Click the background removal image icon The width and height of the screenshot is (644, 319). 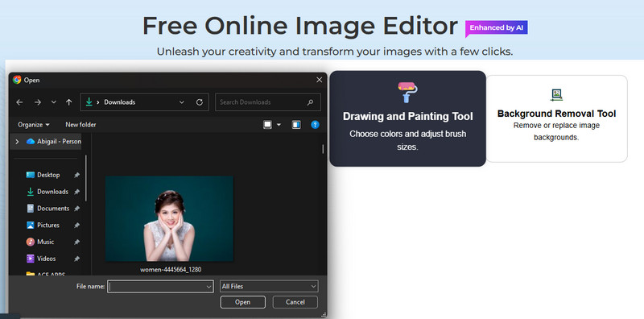(556, 95)
